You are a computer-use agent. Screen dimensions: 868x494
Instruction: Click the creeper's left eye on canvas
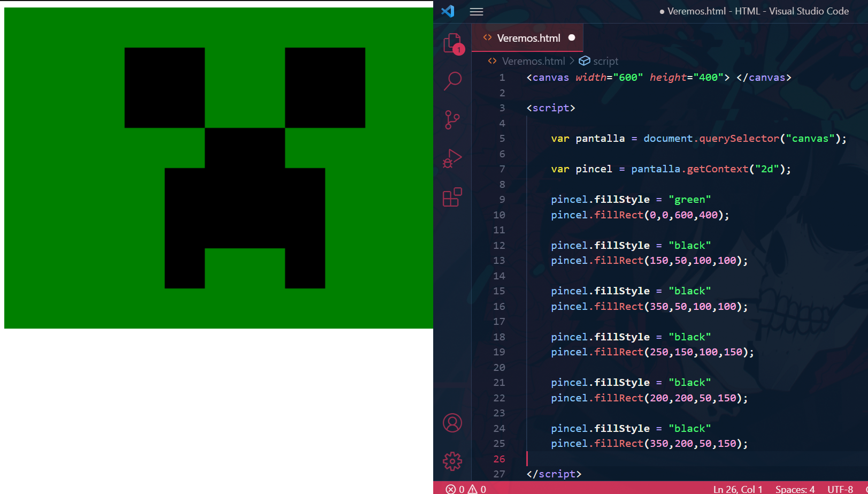pos(165,88)
